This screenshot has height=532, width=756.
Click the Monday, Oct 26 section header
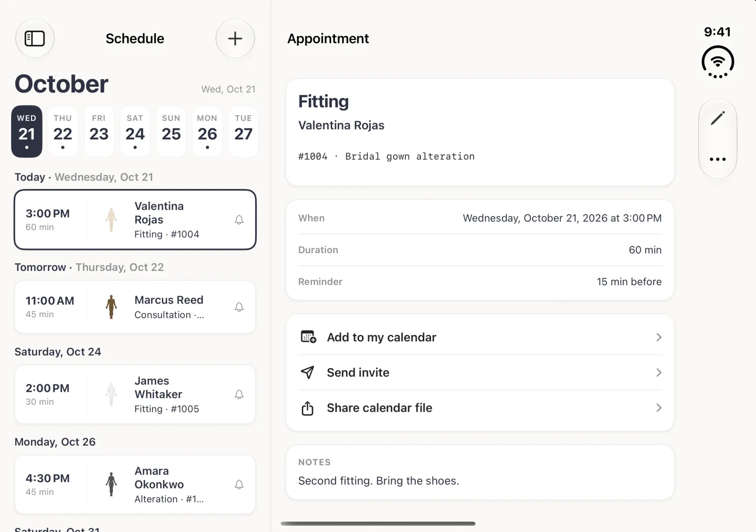click(x=55, y=442)
